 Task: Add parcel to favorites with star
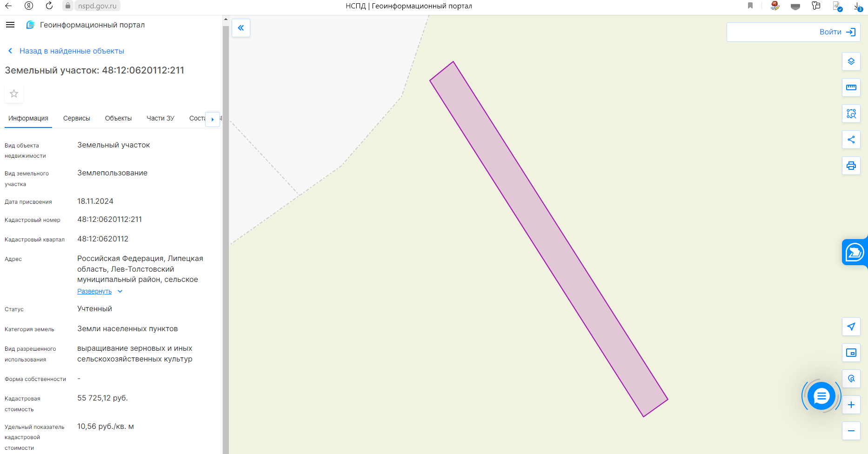(14, 93)
